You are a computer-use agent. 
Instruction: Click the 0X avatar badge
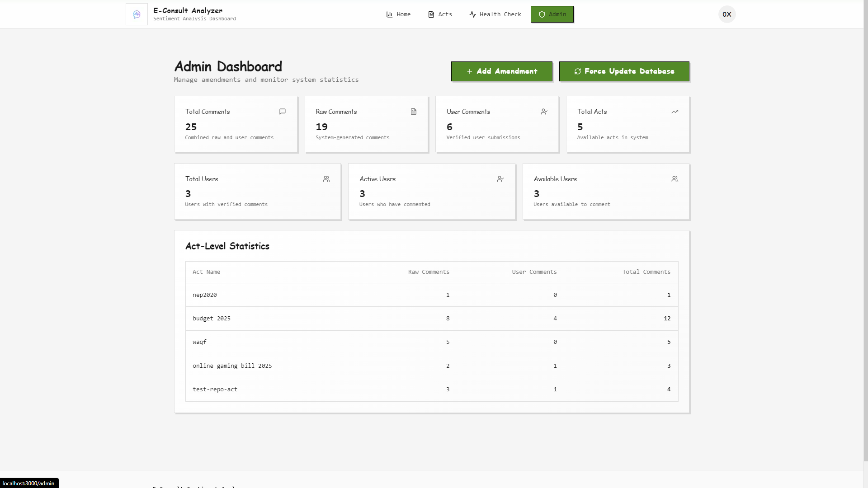[x=726, y=14]
